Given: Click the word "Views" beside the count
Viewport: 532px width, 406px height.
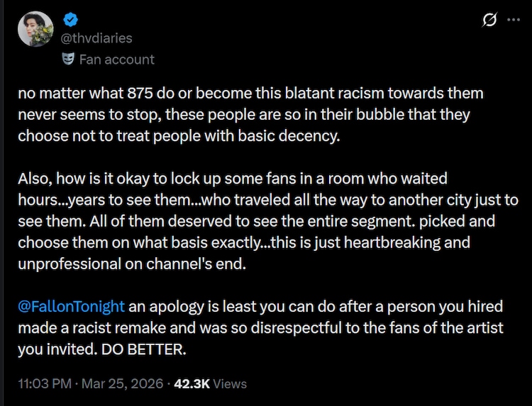Looking at the screenshot, I should (x=230, y=383).
